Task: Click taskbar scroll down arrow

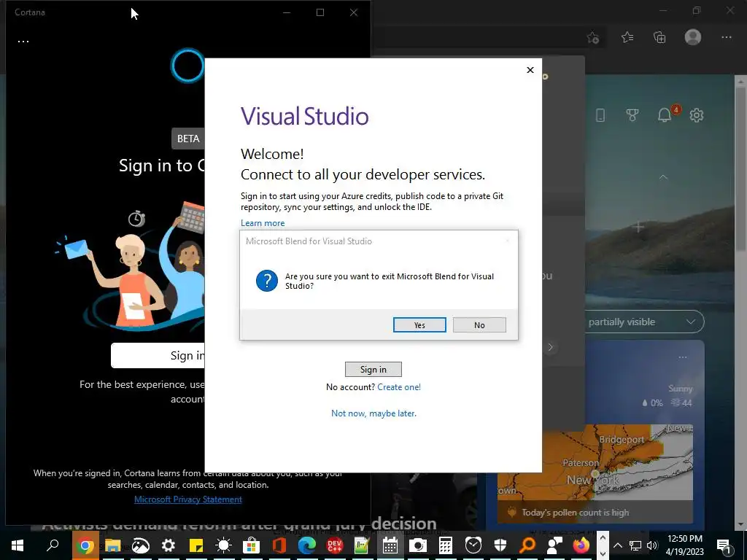Action: pyautogui.click(x=603, y=553)
